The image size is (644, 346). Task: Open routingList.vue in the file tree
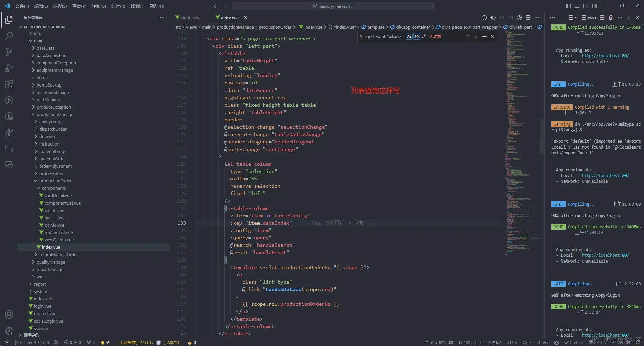click(59, 232)
